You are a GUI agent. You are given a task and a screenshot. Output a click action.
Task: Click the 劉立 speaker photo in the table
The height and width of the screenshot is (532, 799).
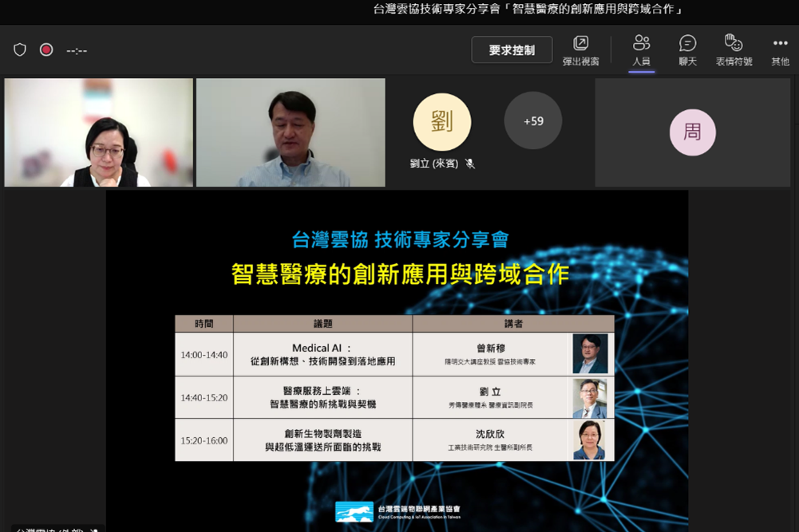click(x=590, y=397)
